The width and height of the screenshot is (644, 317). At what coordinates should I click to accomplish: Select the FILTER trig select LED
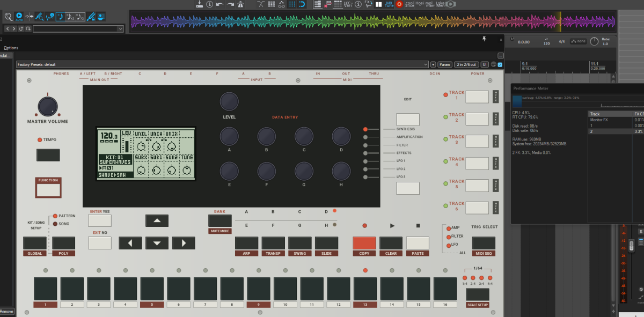tap(448, 236)
